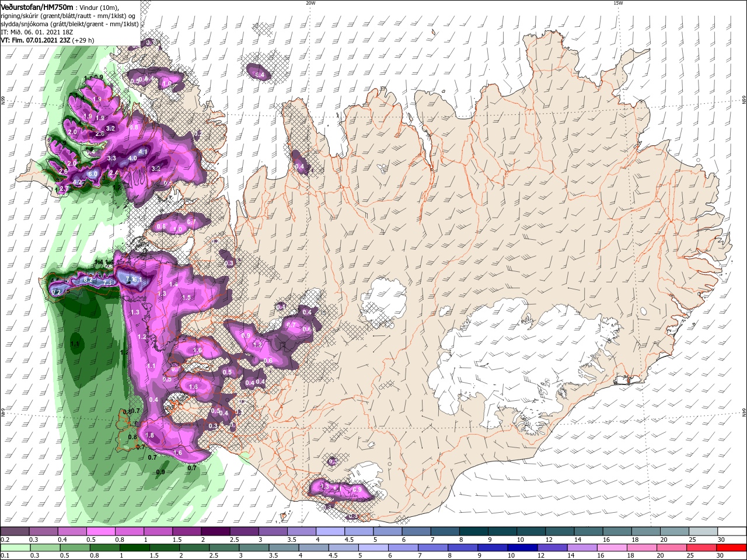Click the light pink rain swatch after label 16
747x560 pixels.
[x=612, y=548]
